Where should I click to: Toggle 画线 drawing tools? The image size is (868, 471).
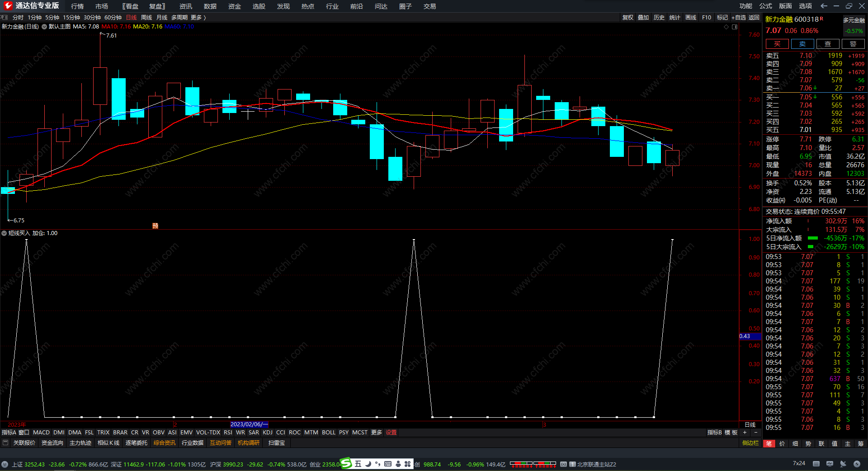691,18
